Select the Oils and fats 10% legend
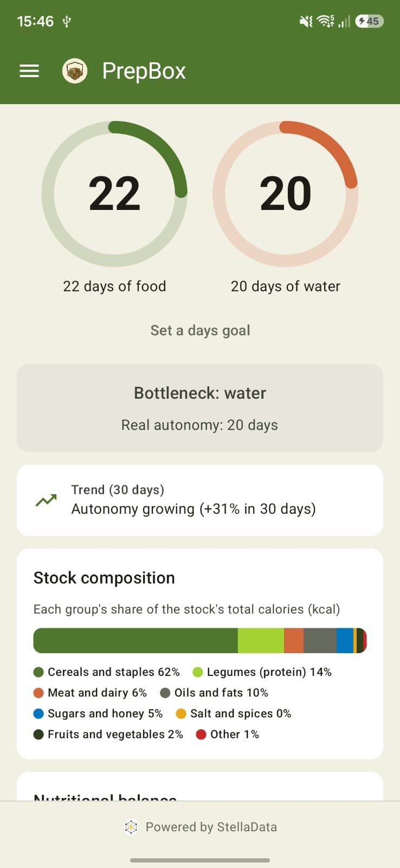The width and height of the screenshot is (400, 868). pos(214,693)
